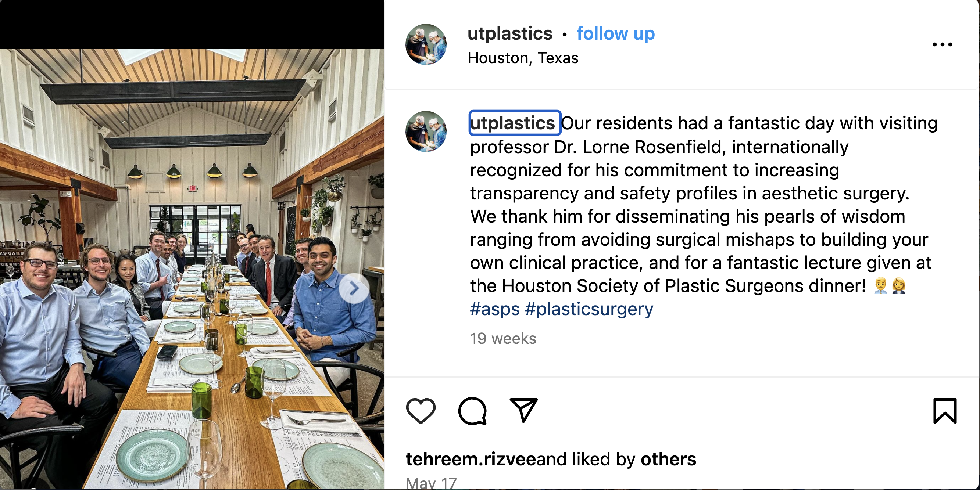The height and width of the screenshot is (490, 980).
Task: Open Houston, Texas location link
Action: [x=523, y=58]
